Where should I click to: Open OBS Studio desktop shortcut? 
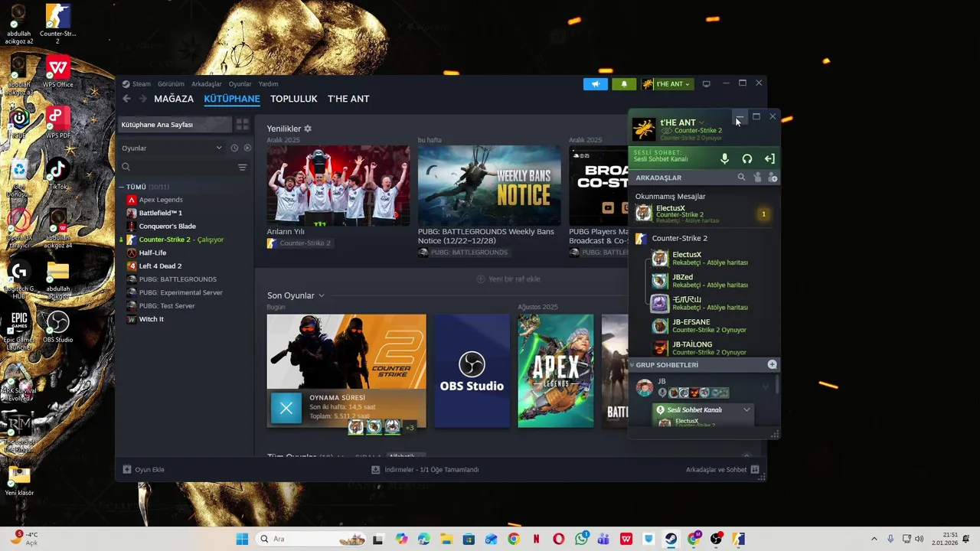pos(57,326)
